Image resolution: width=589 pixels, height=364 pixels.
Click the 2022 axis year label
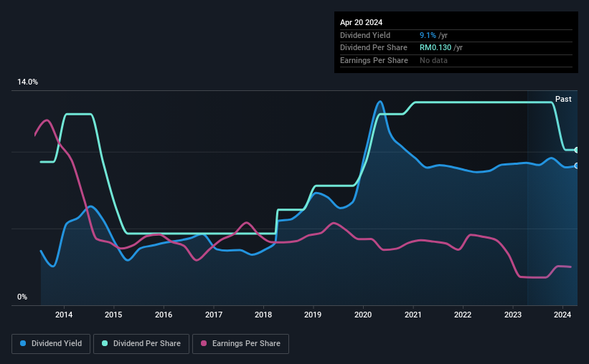coord(463,315)
